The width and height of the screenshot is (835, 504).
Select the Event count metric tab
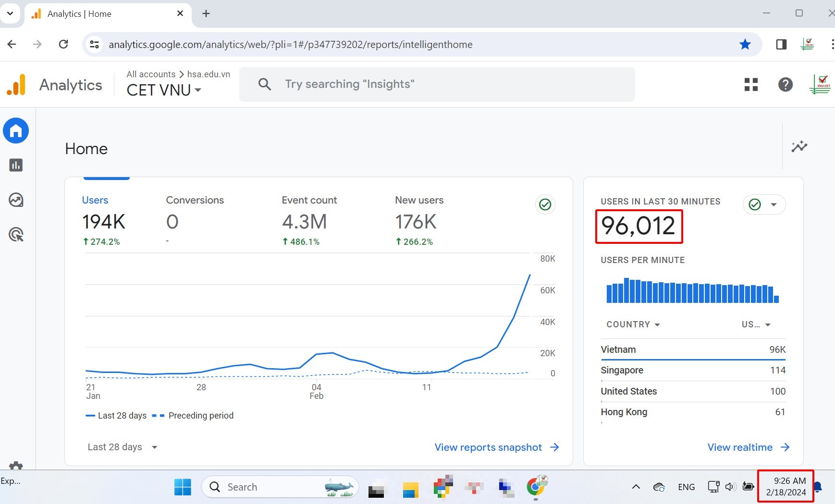(309, 200)
